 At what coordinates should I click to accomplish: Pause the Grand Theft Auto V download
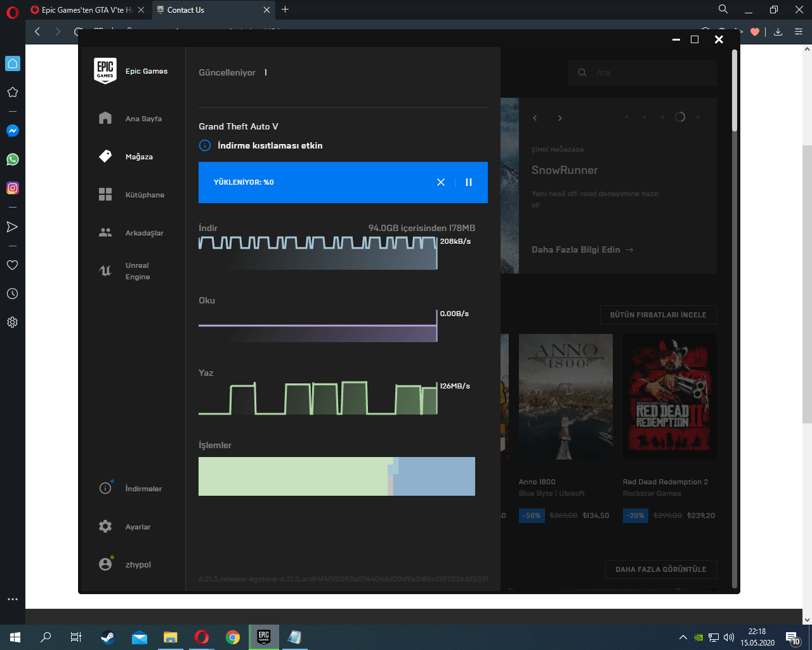click(x=469, y=182)
